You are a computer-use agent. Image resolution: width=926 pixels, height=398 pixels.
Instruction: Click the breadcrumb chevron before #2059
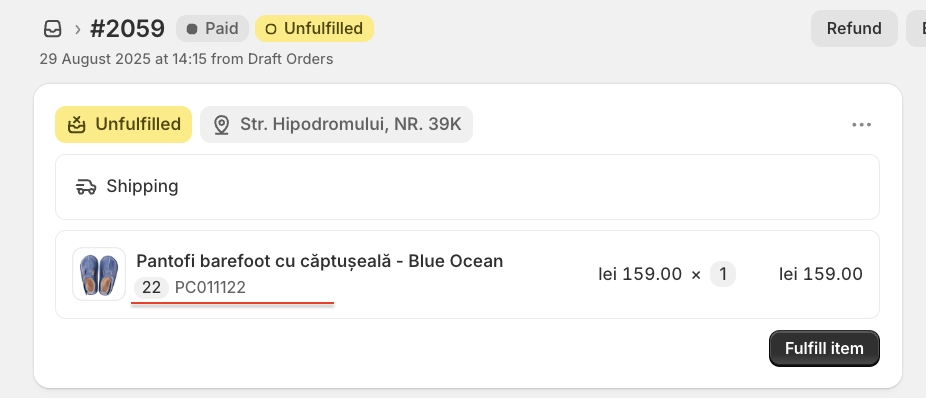[x=77, y=29]
